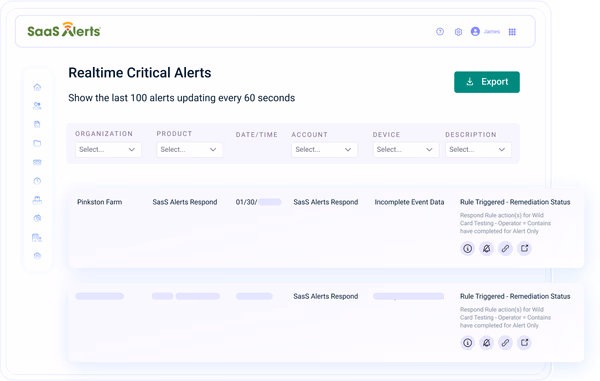Open the Device filter dropdown

point(406,150)
